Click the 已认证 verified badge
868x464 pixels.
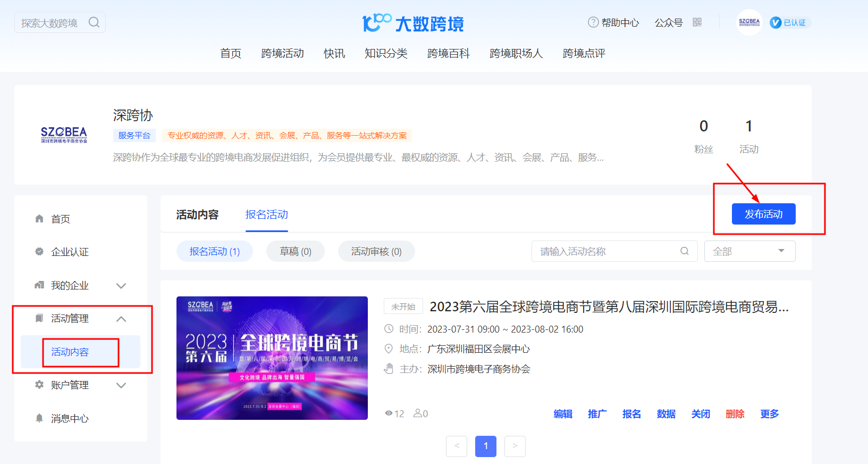click(x=790, y=22)
